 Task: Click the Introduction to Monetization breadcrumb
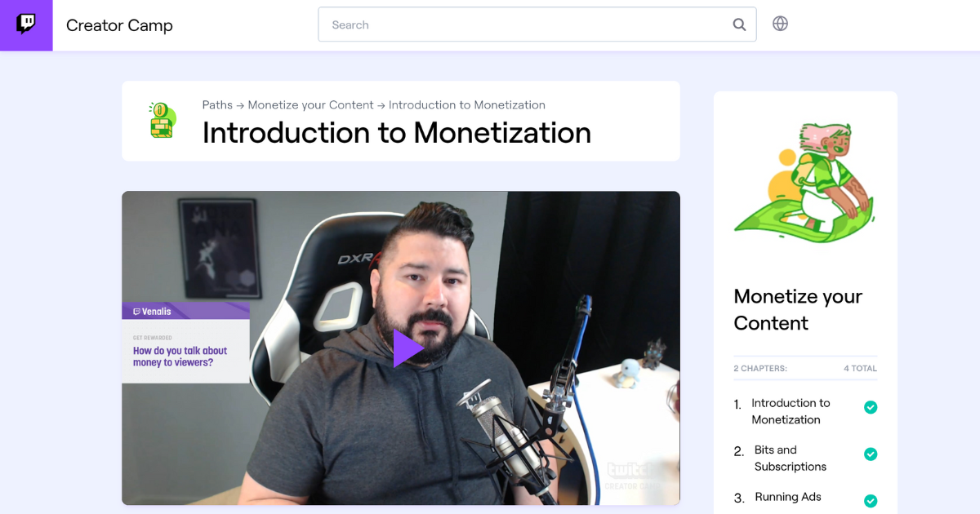point(466,104)
